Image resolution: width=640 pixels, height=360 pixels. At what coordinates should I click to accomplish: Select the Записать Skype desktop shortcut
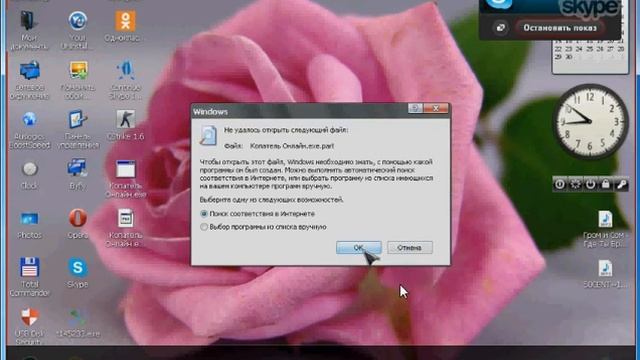125,80
